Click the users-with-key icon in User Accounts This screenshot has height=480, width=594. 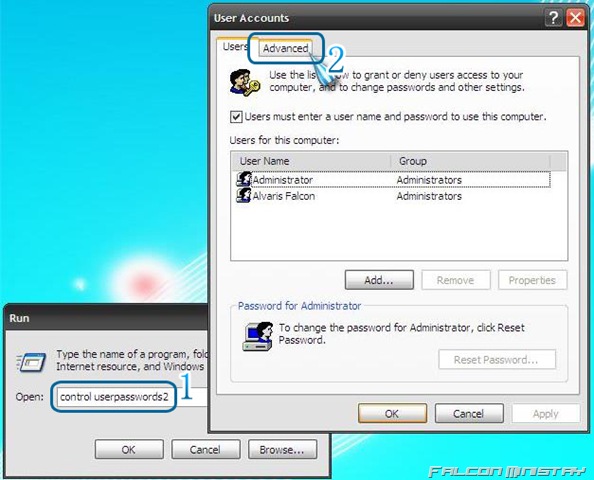tap(245, 82)
